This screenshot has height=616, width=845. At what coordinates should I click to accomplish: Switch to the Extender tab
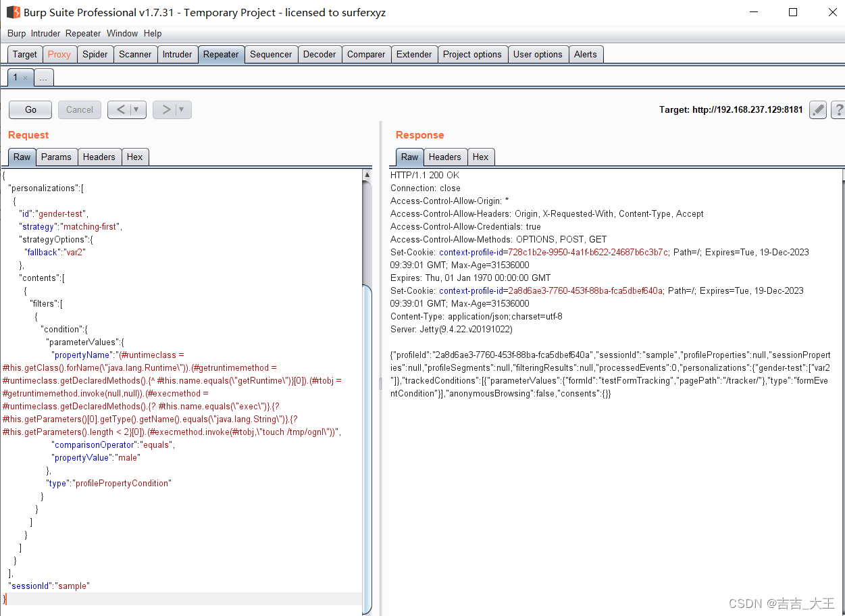coord(414,54)
